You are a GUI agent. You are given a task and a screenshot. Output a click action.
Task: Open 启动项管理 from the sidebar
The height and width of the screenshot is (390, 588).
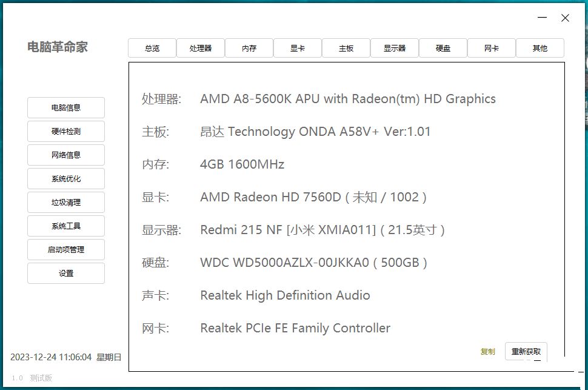(66, 249)
